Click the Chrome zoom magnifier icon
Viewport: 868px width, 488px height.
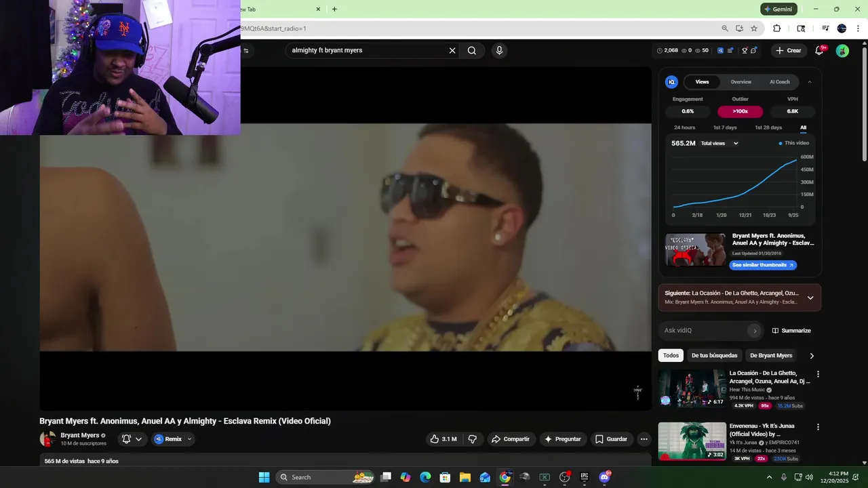tap(725, 28)
